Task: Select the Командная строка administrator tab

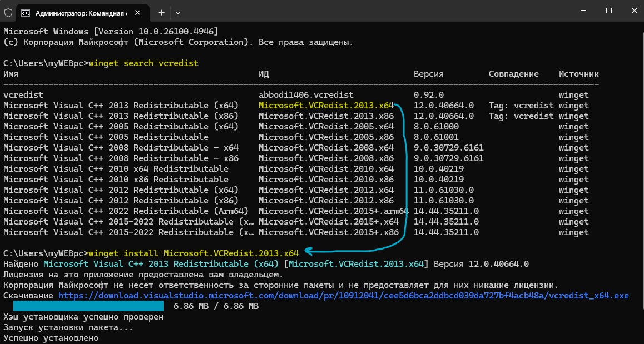Action: (x=81, y=13)
